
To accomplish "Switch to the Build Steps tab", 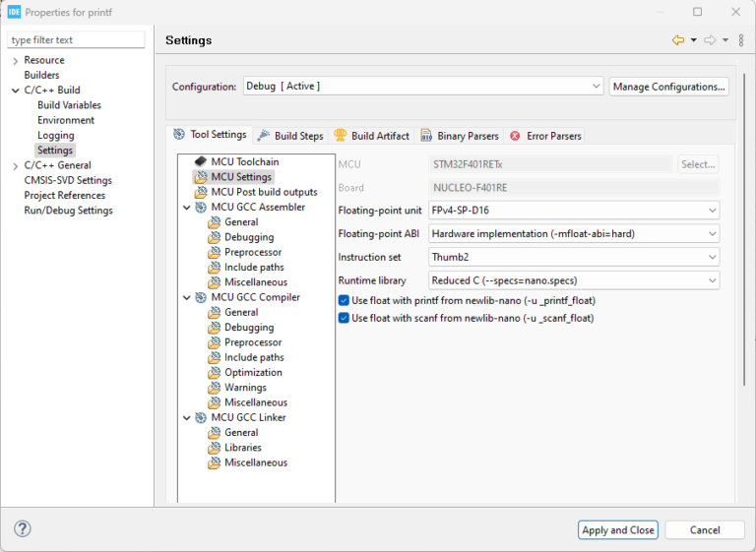I will [290, 136].
